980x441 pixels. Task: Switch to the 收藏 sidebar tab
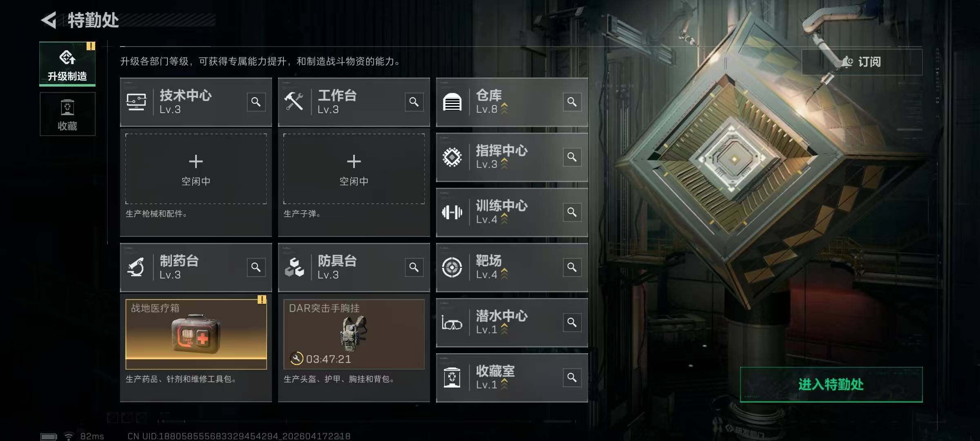(67, 114)
